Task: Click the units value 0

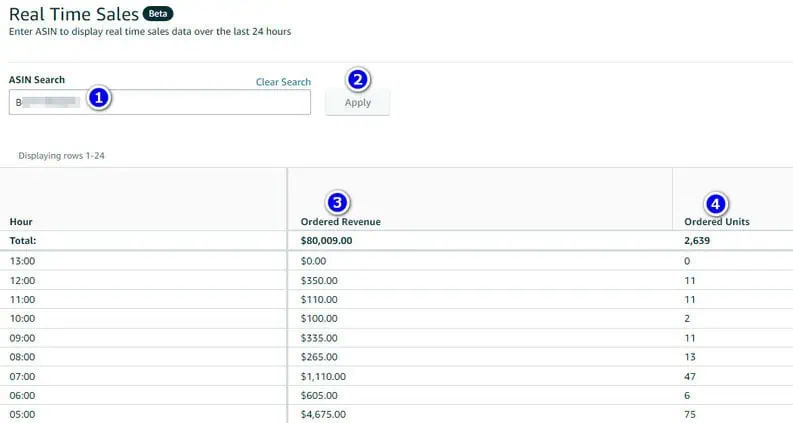Action: tap(687, 261)
